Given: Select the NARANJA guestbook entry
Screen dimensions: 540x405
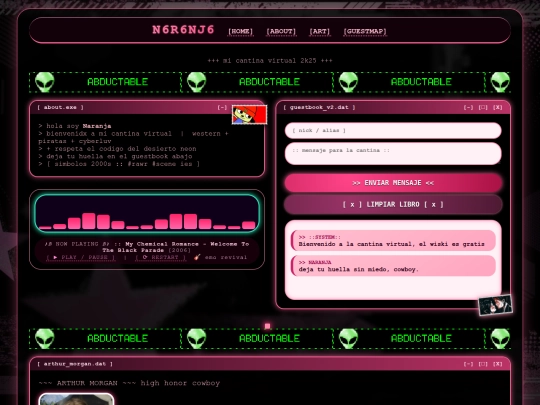Looking at the screenshot, I should point(393,266).
